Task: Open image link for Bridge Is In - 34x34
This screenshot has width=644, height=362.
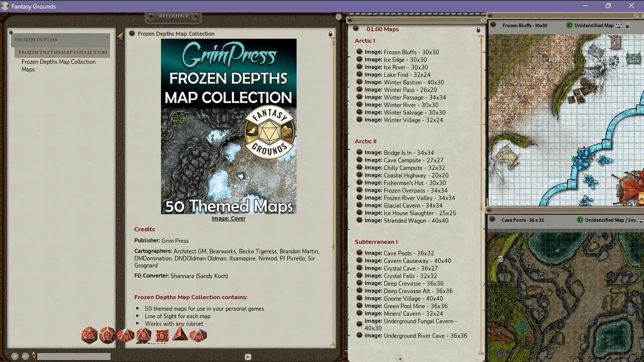Action: 359,152
